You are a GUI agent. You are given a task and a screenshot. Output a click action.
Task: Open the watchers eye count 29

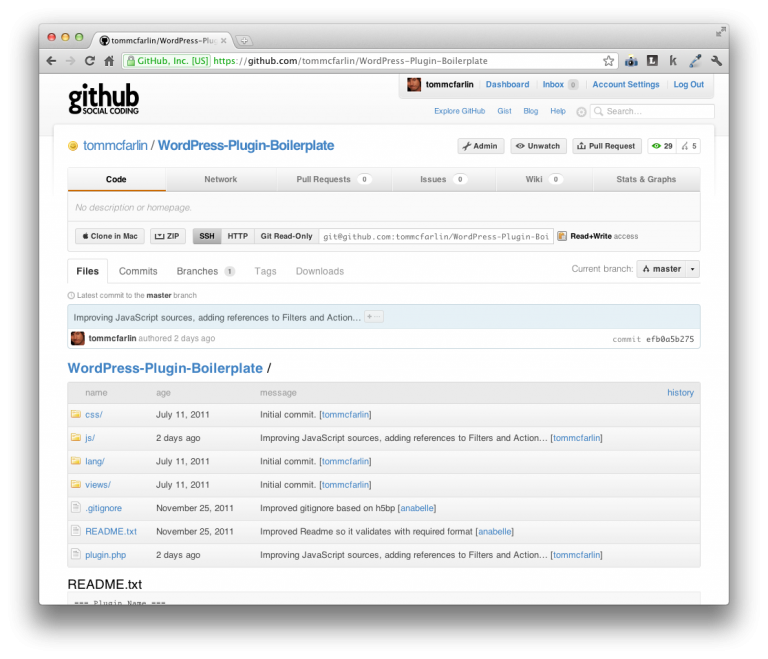tap(662, 146)
